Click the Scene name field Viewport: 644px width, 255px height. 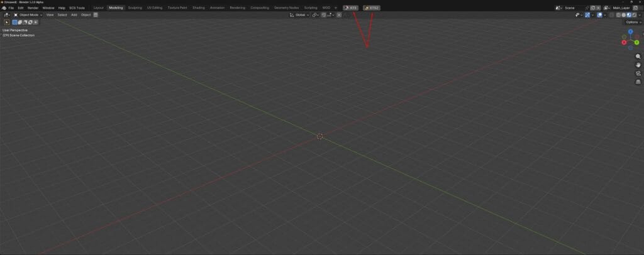click(x=574, y=8)
